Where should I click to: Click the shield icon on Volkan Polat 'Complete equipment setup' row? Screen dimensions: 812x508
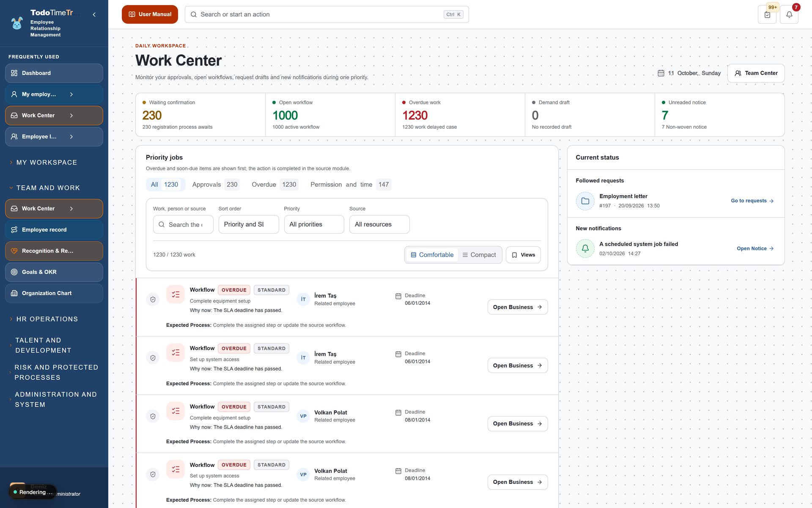pyautogui.click(x=153, y=416)
